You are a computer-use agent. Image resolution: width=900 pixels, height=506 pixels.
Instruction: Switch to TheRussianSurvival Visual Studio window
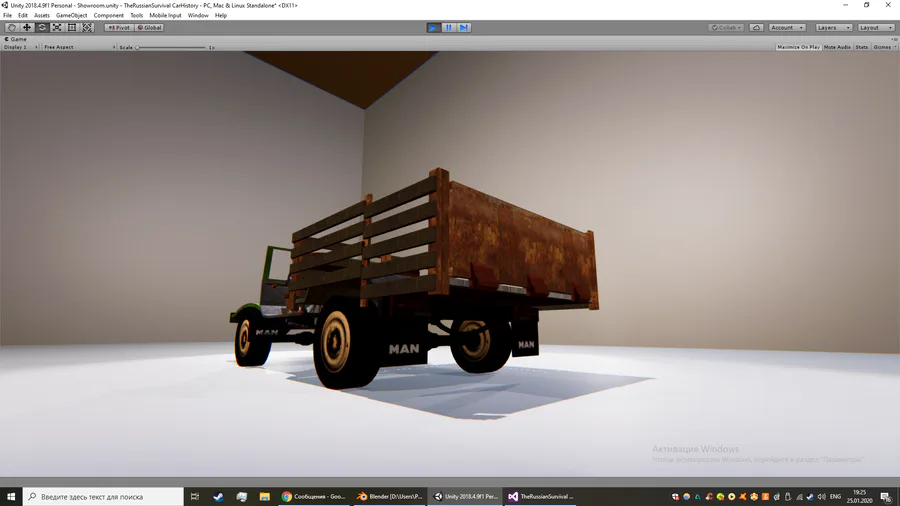point(541,497)
